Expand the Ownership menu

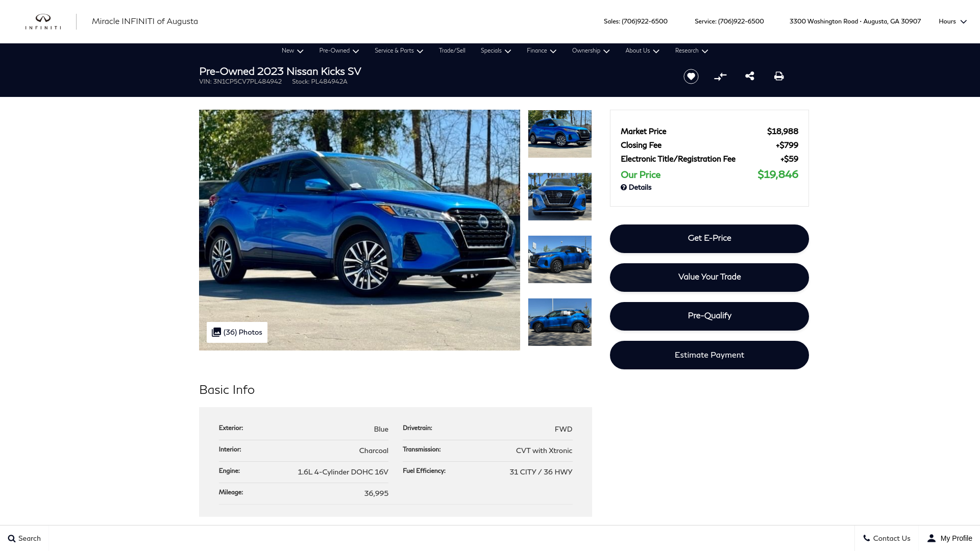(x=591, y=51)
